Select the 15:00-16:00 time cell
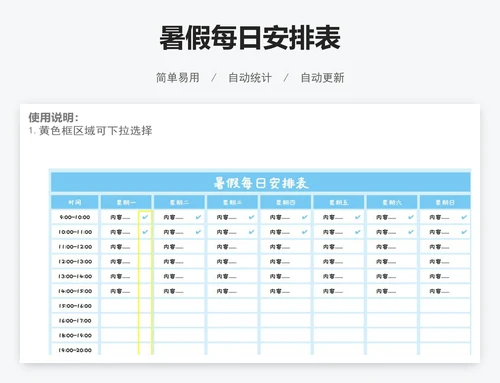 point(75,306)
